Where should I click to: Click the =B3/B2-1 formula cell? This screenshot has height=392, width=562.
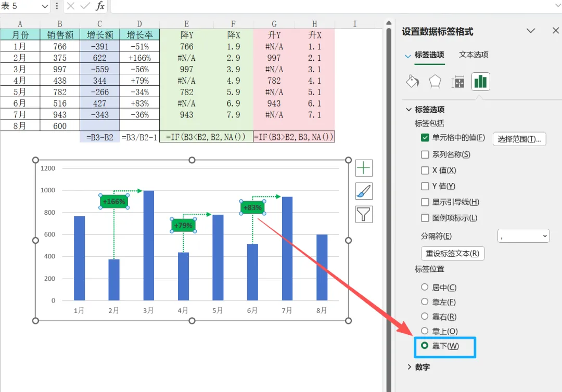pos(139,137)
